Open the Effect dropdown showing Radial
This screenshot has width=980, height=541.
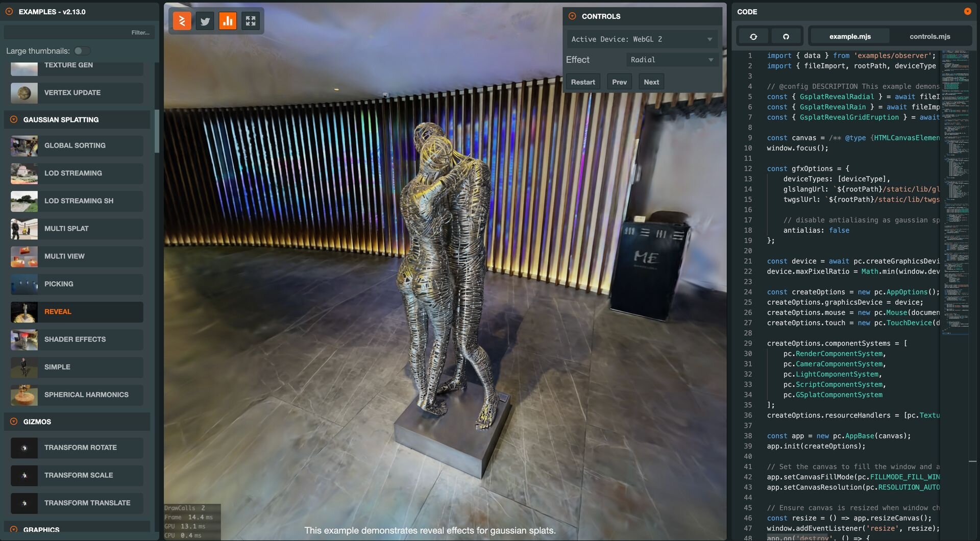pos(672,60)
